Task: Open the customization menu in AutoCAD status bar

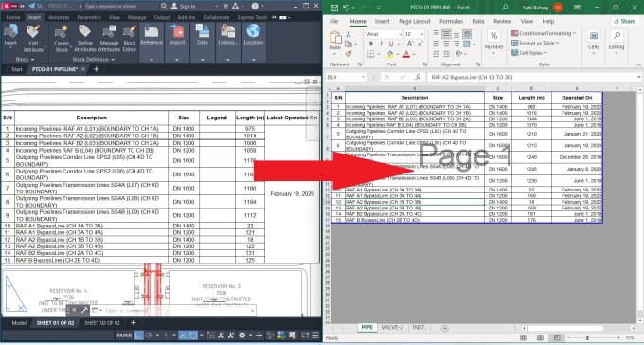Action: 315,336
